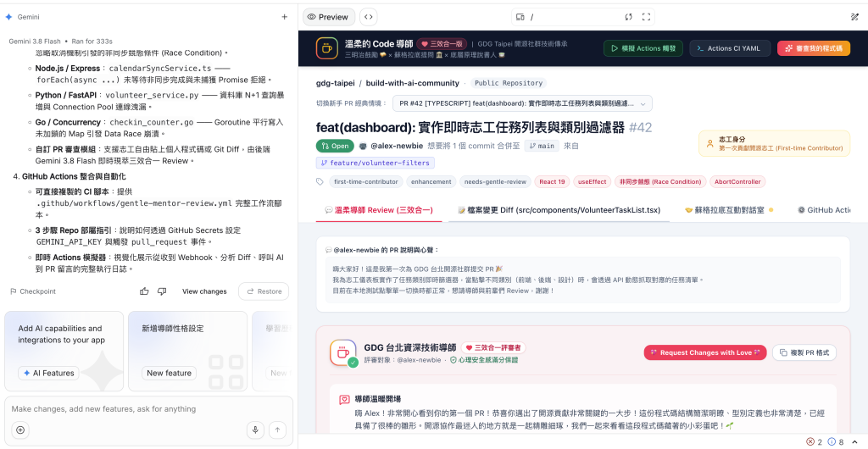Switch to Preview tab
The image size is (868, 449).
click(328, 17)
